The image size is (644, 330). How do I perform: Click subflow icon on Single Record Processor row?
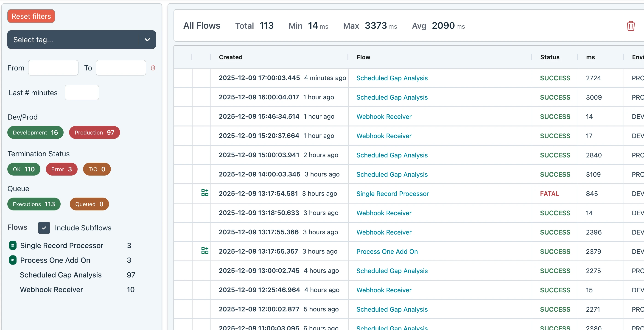205,193
